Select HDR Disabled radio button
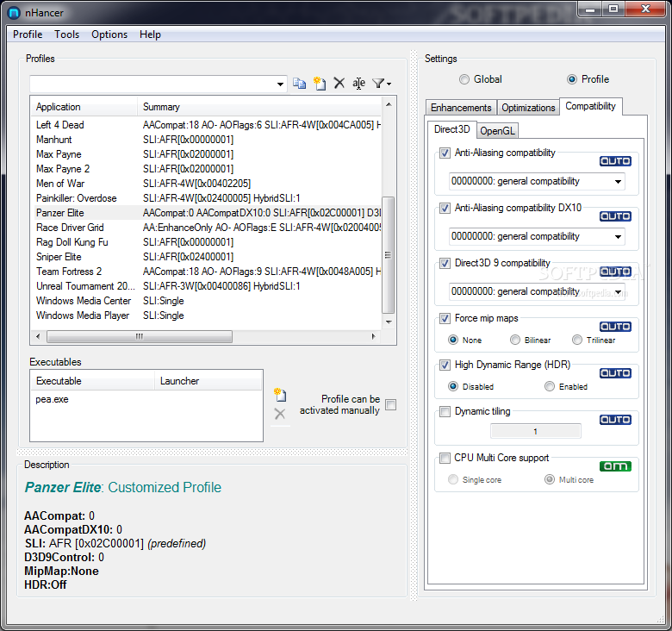 point(453,387)
